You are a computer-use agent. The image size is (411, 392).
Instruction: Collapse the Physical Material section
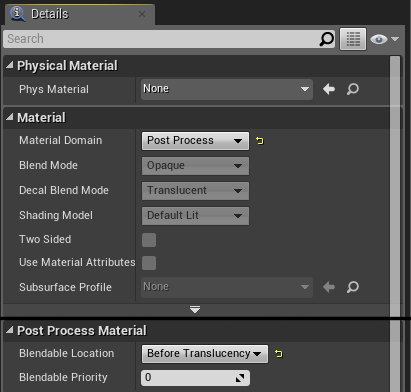pos(10,65)
